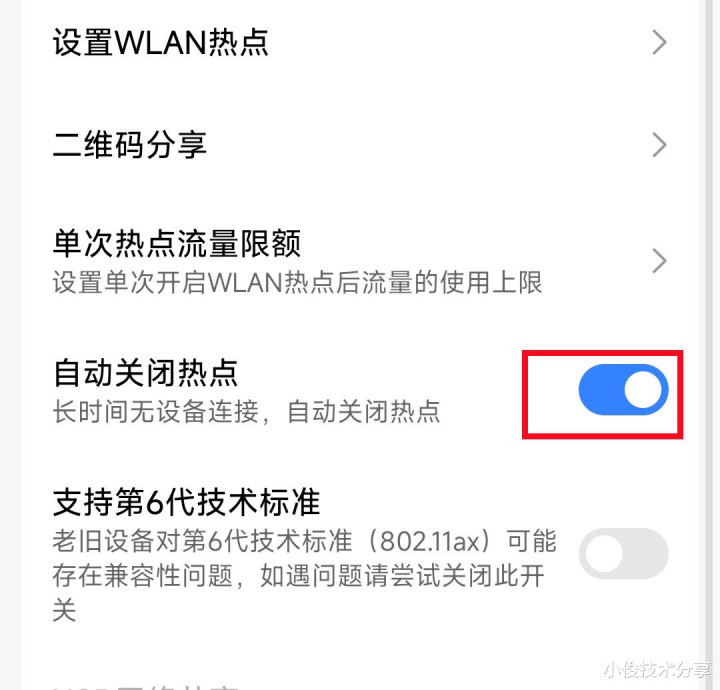Tap the 支持第6代技术标准 title text
The width and height of the screenshot is (720, 690).
[186, 502]
